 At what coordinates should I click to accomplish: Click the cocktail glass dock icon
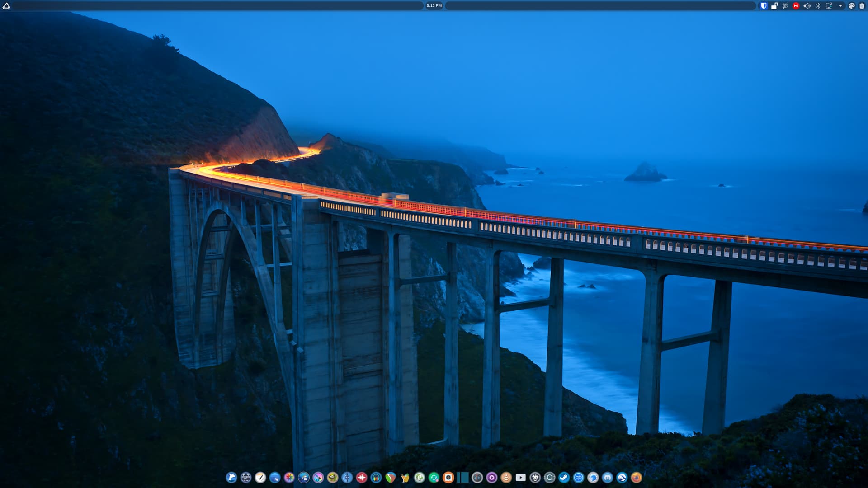[405, 478]
